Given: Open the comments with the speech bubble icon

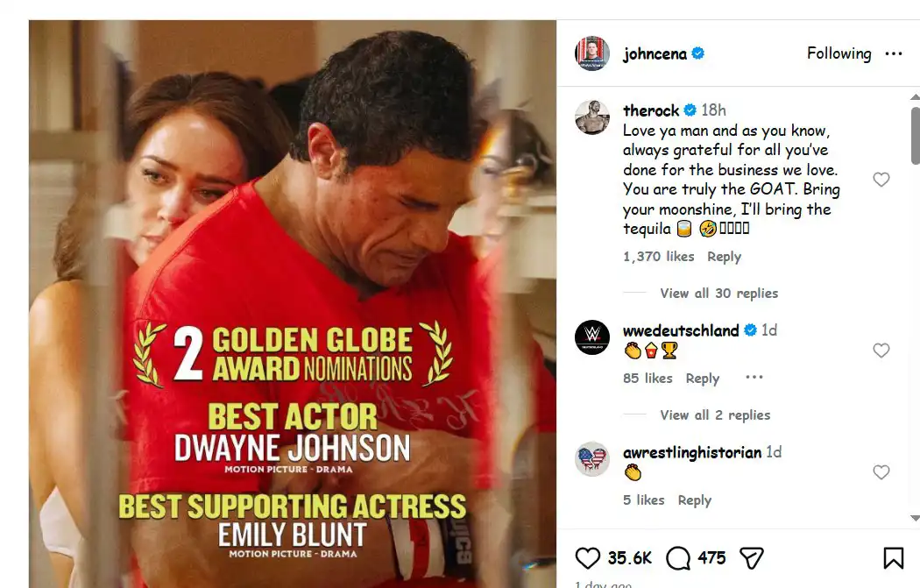Looking at the screenshot, I should coord(678,558).
